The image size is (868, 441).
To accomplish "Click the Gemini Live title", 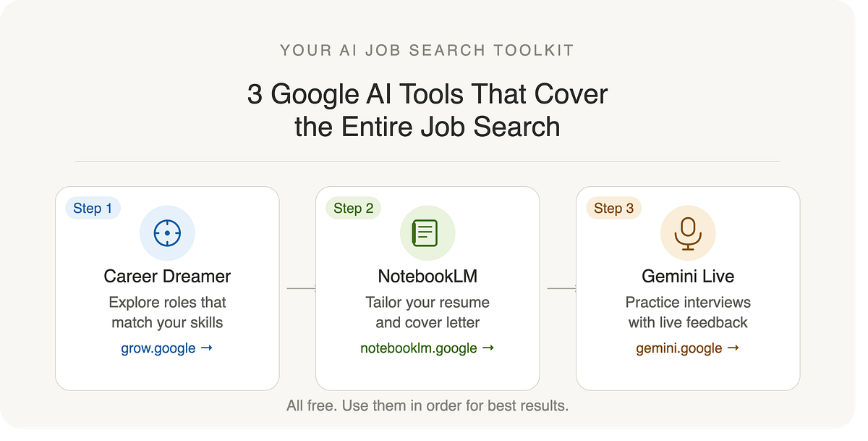I will [x=688, y=277].
